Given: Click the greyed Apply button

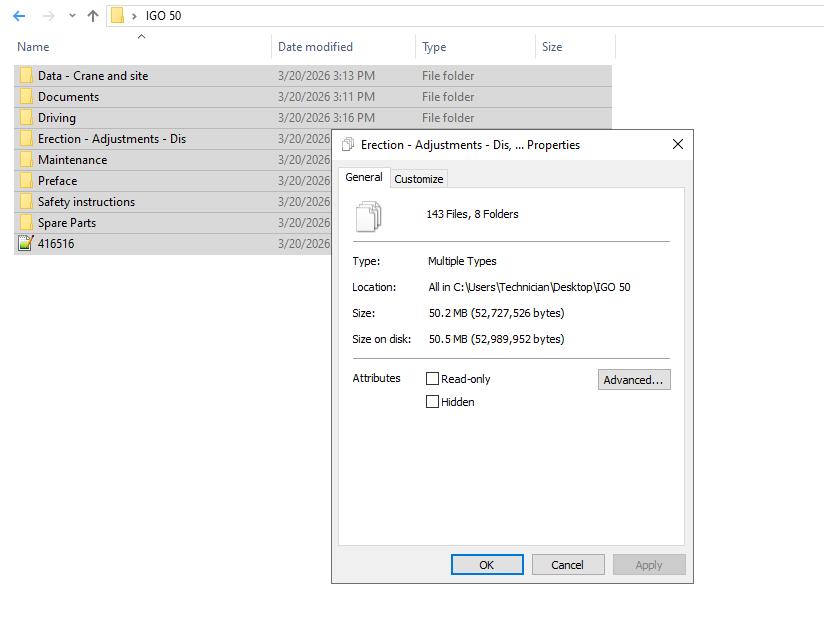Looking at the screenshot, I should 649,565.
